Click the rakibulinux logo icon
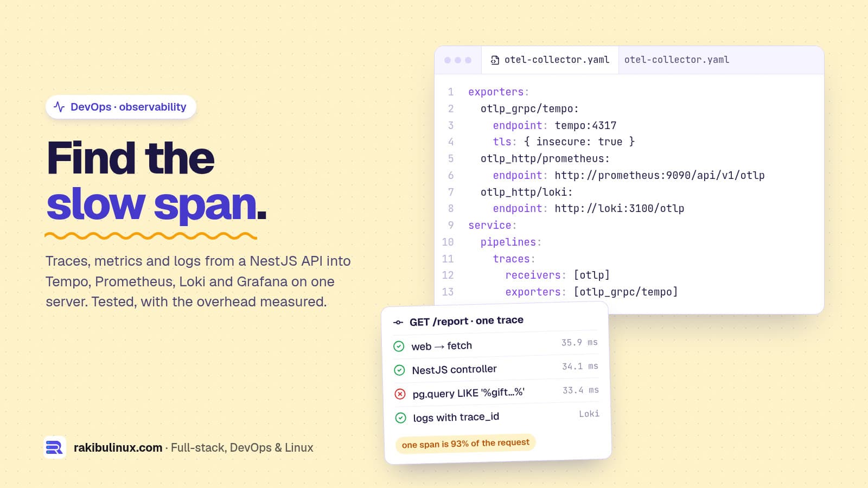This screenshot has height=488, width=868. [55, 447]
